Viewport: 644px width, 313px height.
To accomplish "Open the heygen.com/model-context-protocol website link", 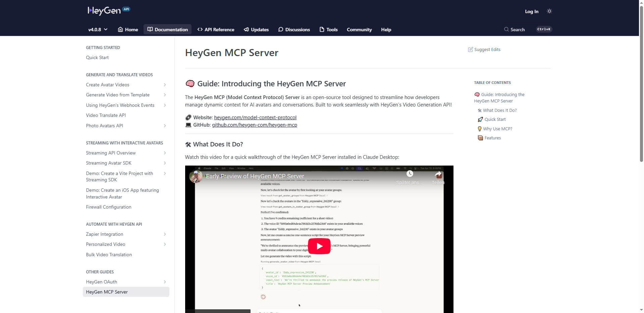I will pyautogui.click(x=255, y=118).
